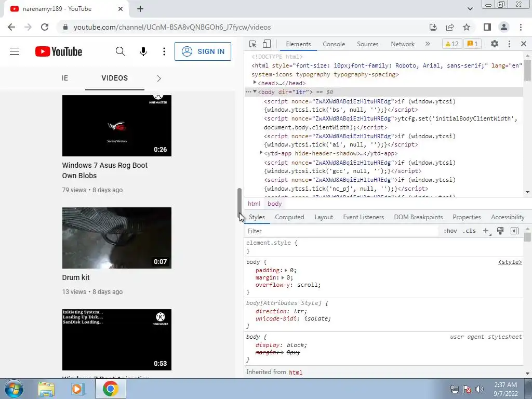Open the Properties sidebar tab
The width and height of the screenshot is (532, 399).
click(467, 217)
